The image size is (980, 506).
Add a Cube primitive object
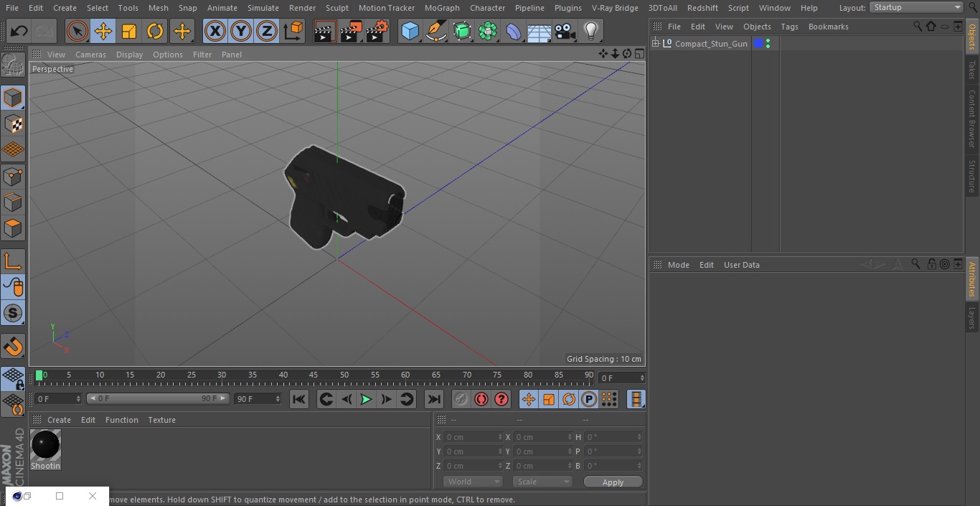point(410,32)
